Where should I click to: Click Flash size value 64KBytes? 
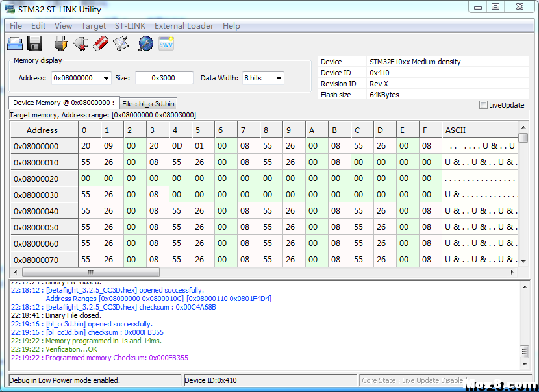(384, 95)
